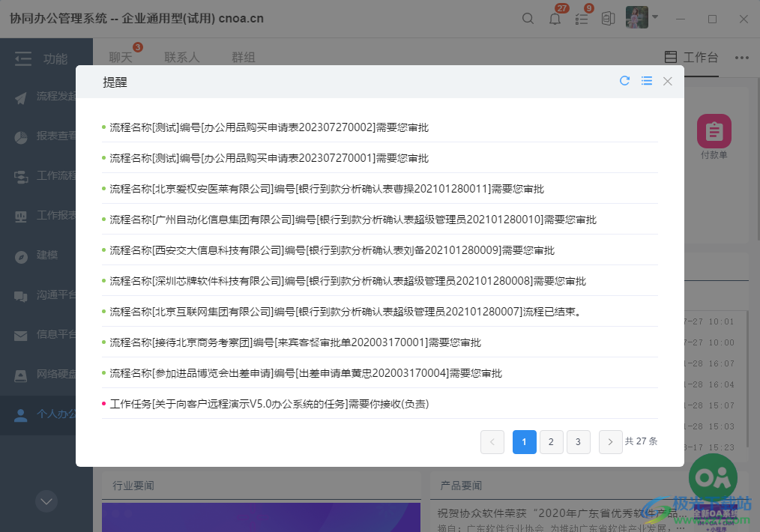The height and width of the screenshot is (532, 760).
Task: Expand sidebar with the bottom chevron button
Action: [x=46, y=501]
